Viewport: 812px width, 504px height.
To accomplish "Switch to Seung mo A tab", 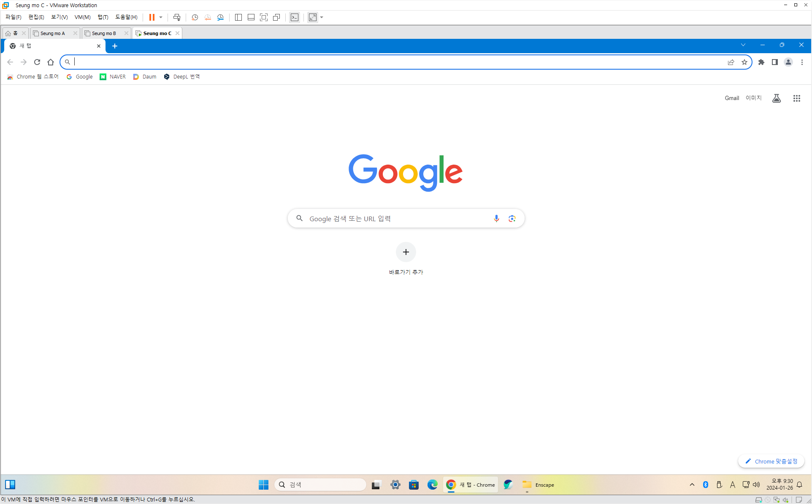I will [53, 33].
